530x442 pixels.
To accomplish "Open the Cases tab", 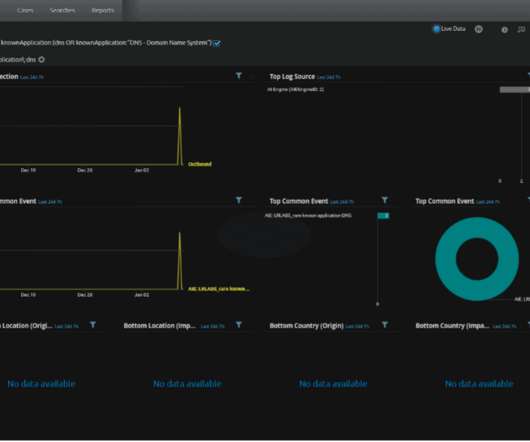I will pyautogui.click(x=25, y=10).
